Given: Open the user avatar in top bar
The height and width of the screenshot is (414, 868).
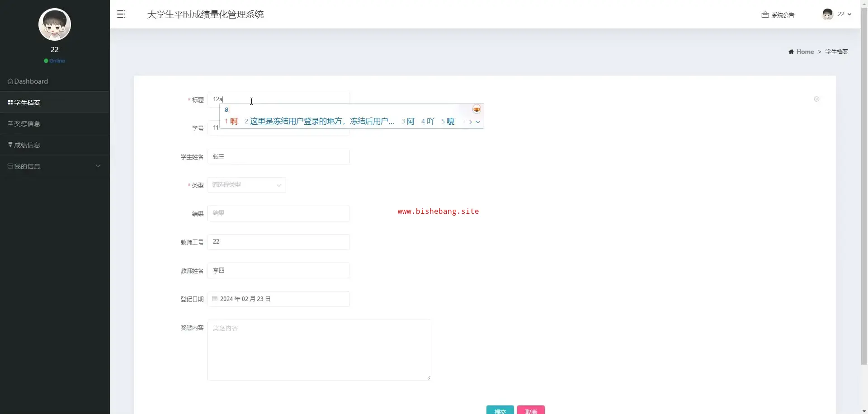Looking at the screenshot, I should pyautogui.click(x=828, y=14).
